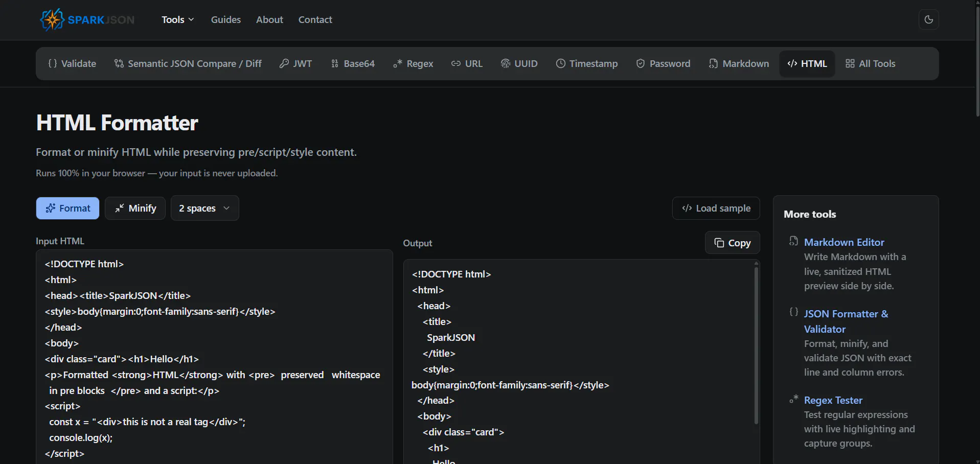Screen dimensions: 980x464
Task: Click the link icon on the URL tab
Action: [x=455, y=63]
